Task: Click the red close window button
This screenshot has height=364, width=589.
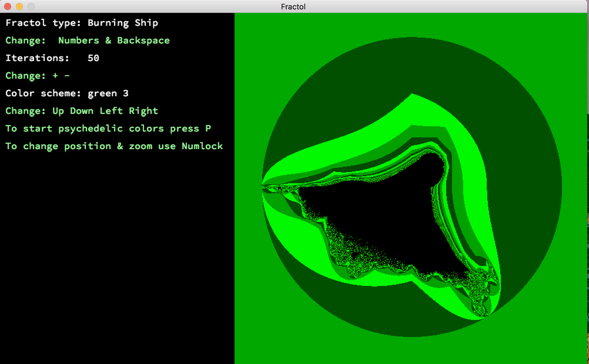Action: [8, 6]
